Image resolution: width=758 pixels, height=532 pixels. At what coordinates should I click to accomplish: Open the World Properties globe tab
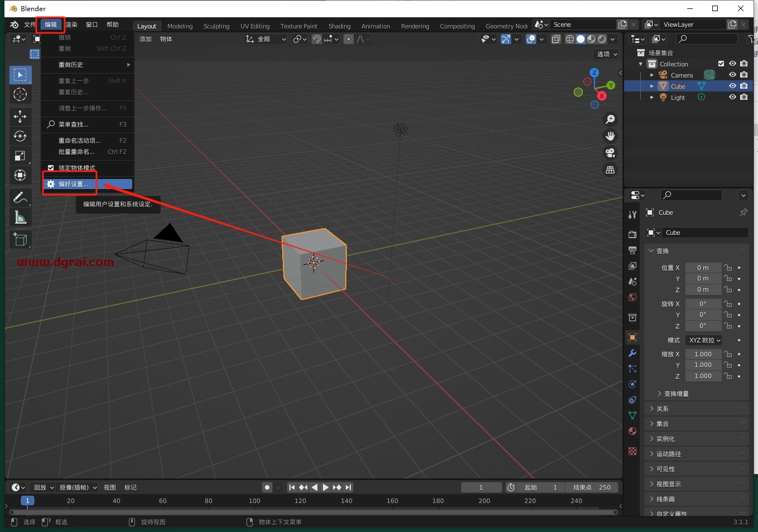click(632, 297)
